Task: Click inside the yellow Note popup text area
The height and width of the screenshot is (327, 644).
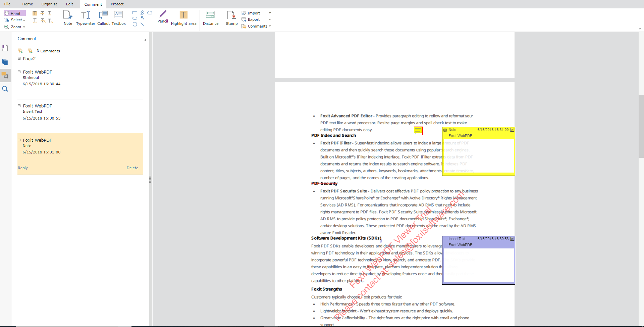Action: (x=479, y=156)
